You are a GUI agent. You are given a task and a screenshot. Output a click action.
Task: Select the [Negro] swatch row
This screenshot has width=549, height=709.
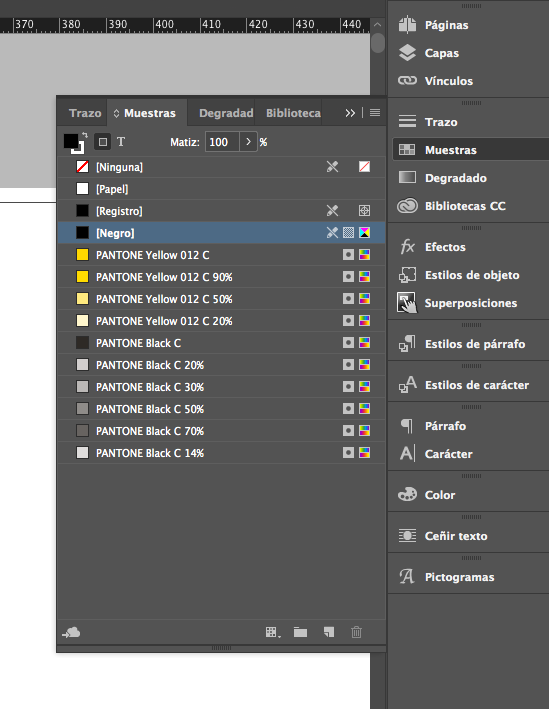click(x=222, y=233)
